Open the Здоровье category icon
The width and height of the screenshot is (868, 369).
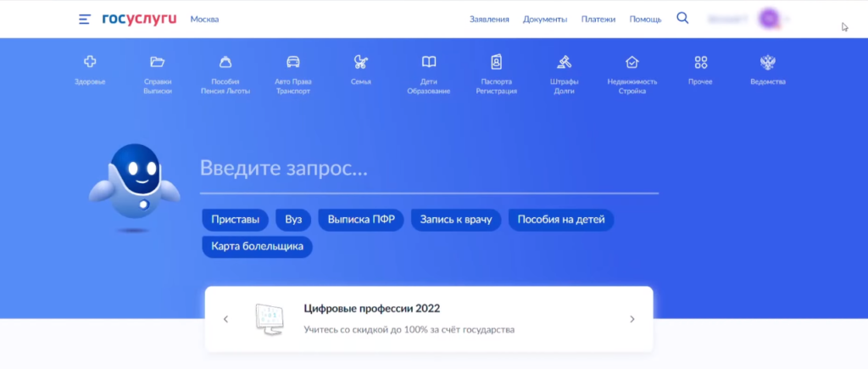90,62
